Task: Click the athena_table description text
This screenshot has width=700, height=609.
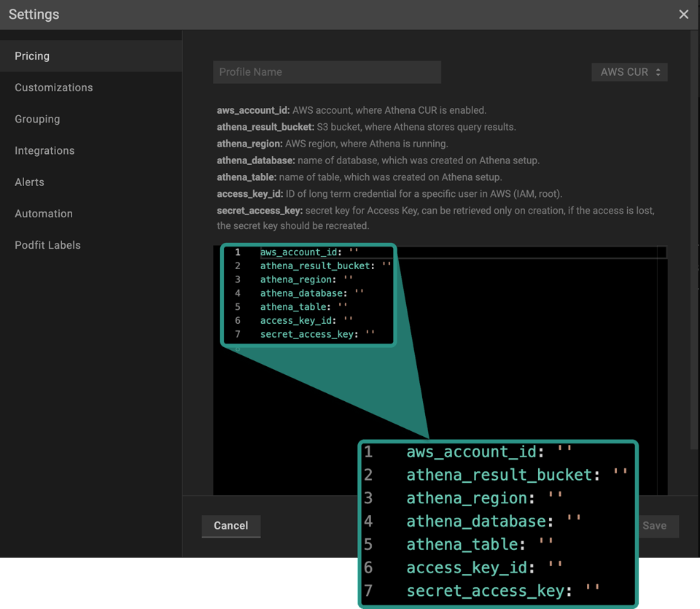Action: [x=359, y=177]
